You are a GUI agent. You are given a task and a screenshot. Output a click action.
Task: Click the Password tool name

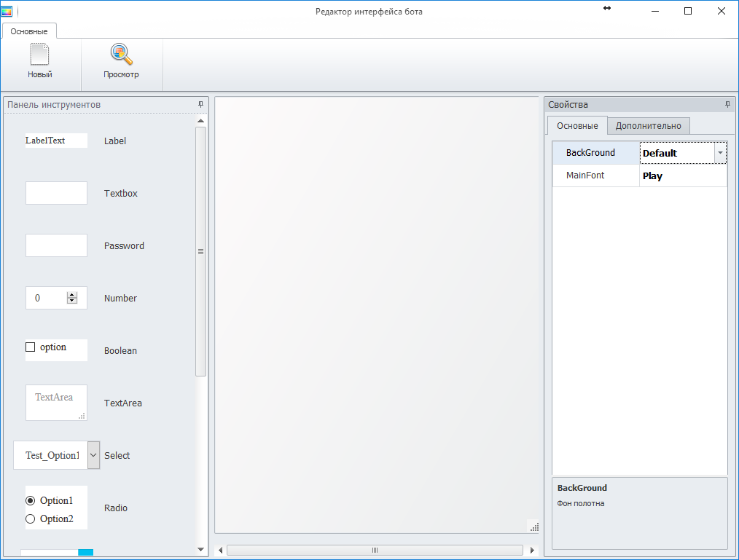pyautogui.click(x=124, y=246)
